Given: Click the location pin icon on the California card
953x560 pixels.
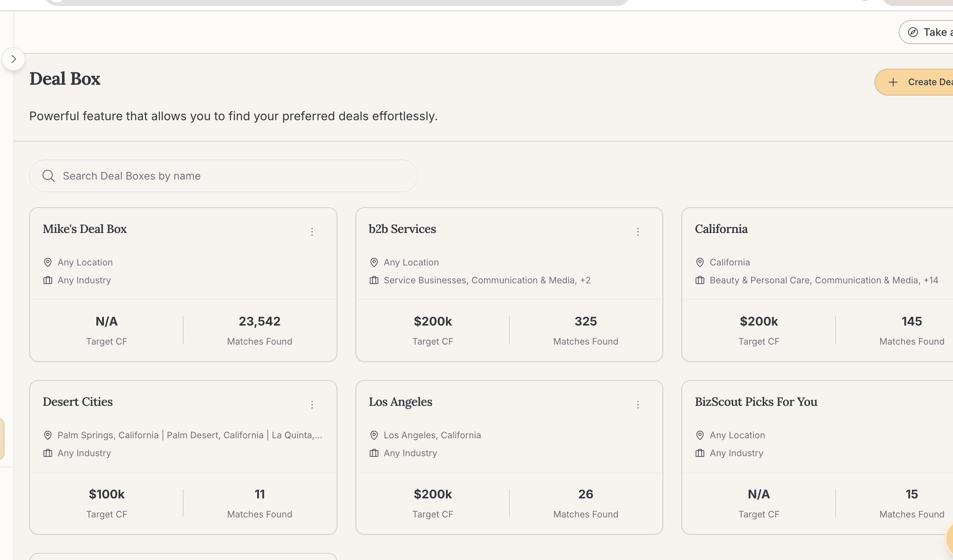Looking at the screenshot, I should tap(700, 262).
